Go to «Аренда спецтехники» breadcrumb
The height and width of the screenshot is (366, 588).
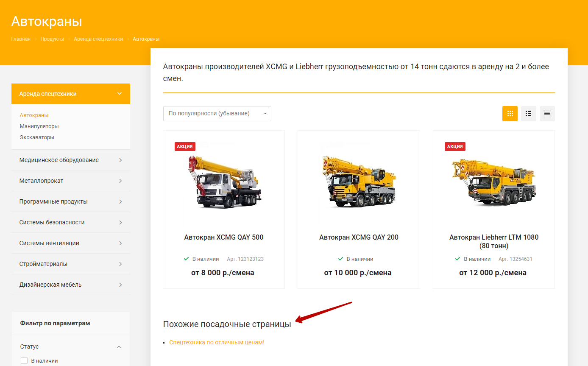(98, 39)
